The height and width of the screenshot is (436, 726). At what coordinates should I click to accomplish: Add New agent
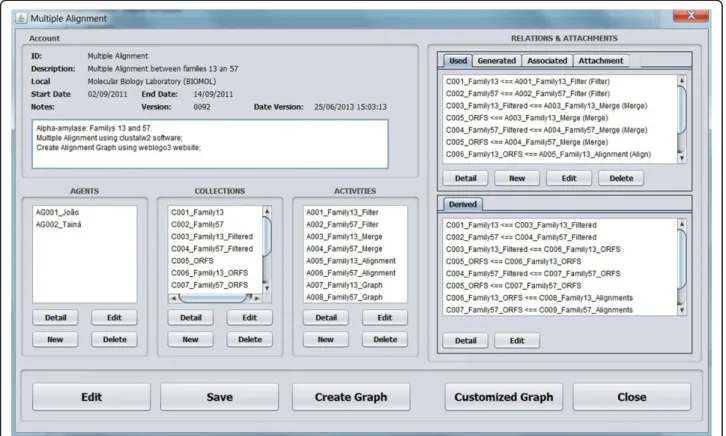pos(56,339)
